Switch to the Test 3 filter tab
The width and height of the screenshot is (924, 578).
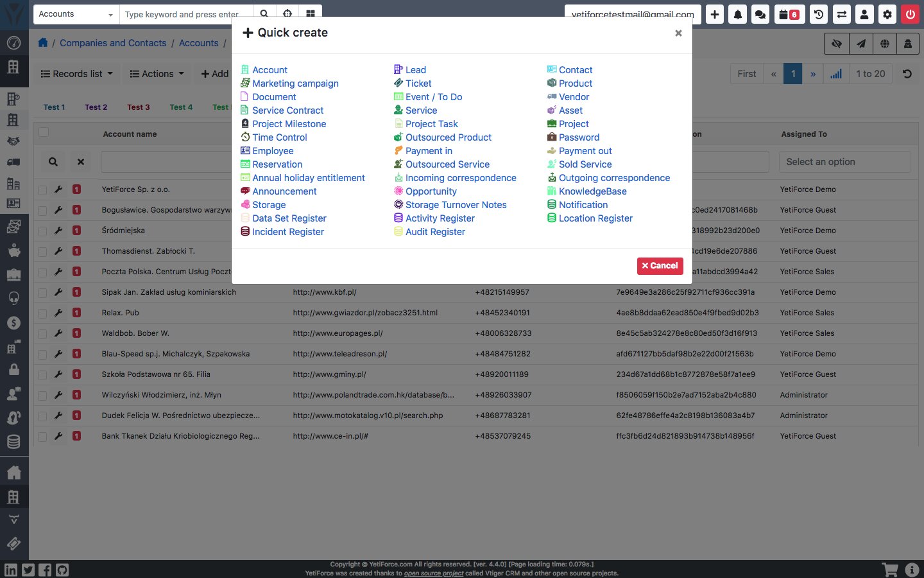coord(138,107)
